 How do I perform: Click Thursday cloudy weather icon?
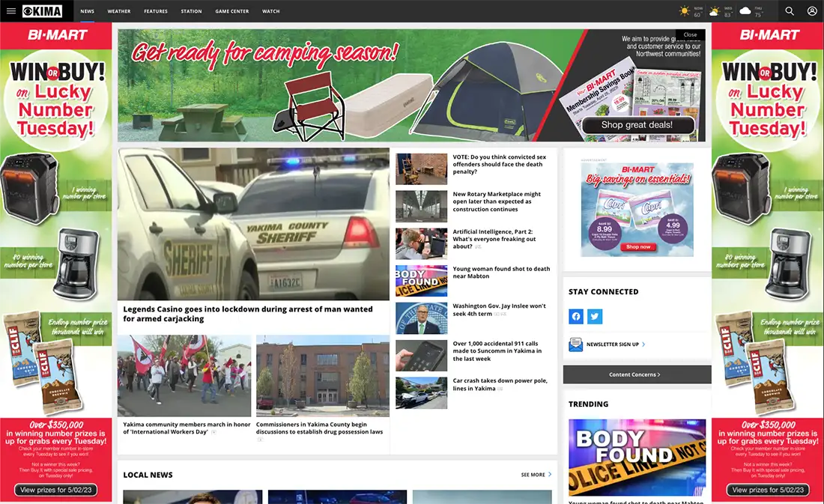[745, 11]
